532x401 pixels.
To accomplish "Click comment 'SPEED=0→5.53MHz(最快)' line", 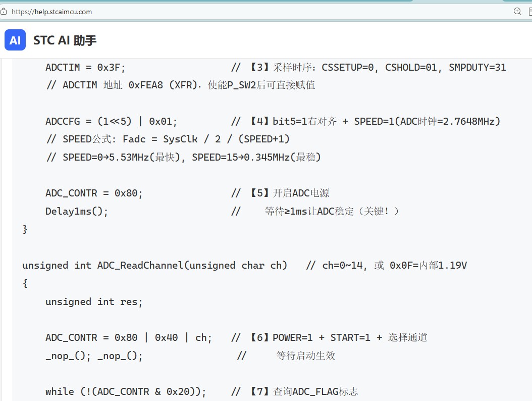I will click(184, 157).
